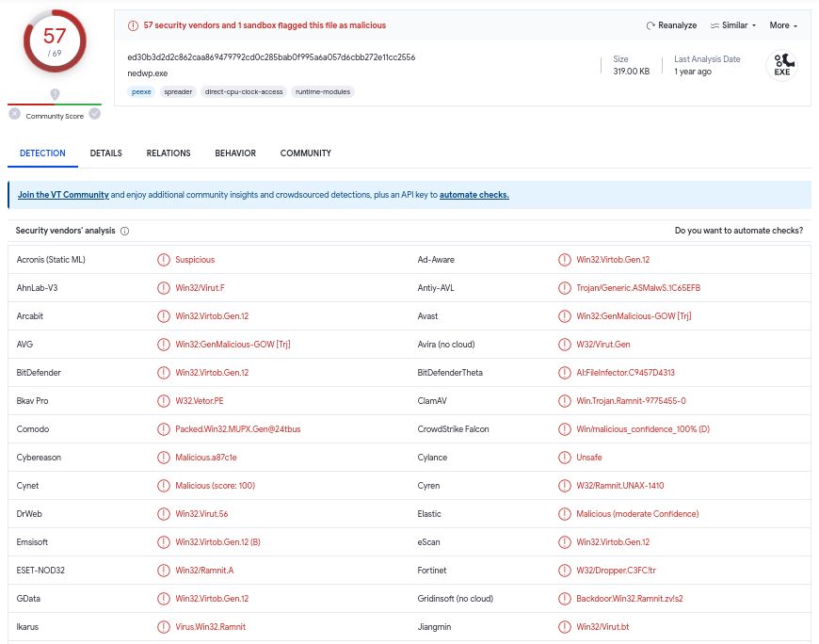Follow the Join the VT Community link
Screen dimensions: 819x644
click(x=63, y=195)
